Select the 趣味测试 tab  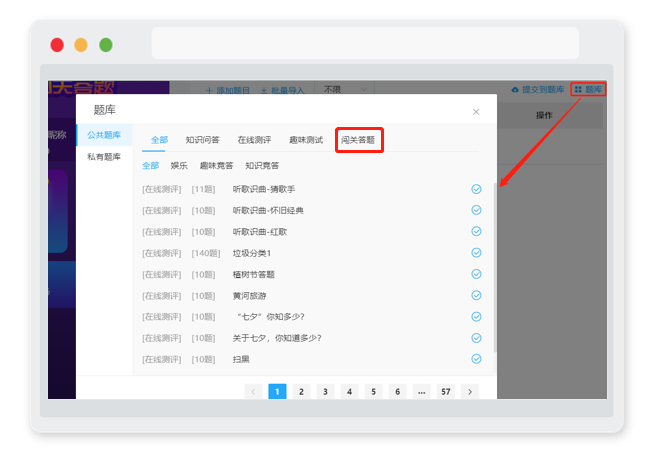tap(306, 140)
